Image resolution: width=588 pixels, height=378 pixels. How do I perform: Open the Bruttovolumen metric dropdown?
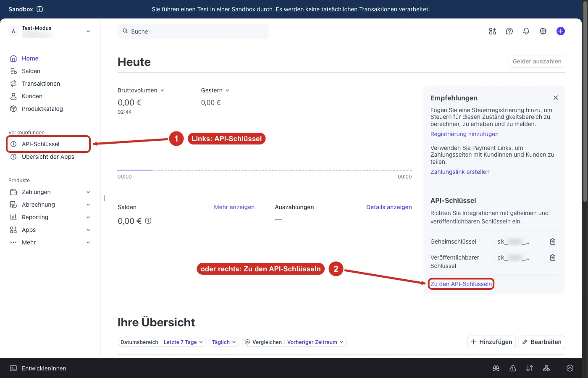(141, 90)
